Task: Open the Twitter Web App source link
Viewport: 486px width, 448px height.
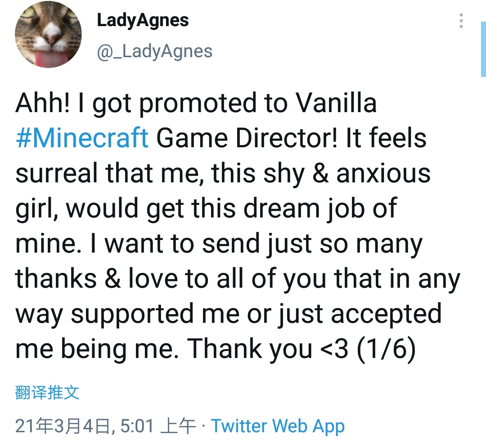Action: (x=278, y=426)
